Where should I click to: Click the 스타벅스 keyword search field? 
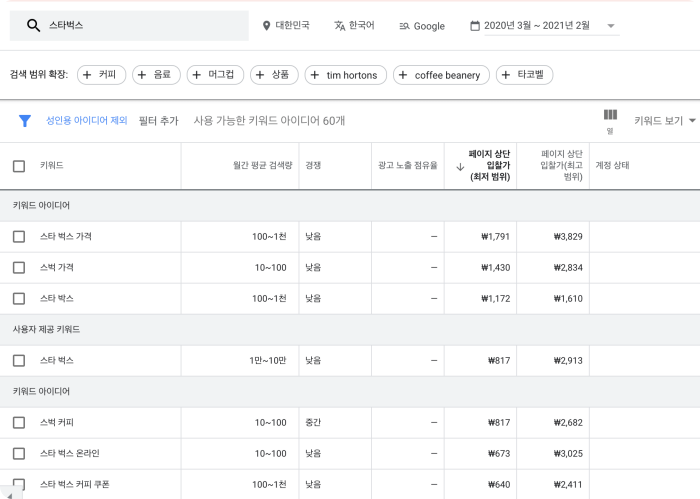coord(129,25)
